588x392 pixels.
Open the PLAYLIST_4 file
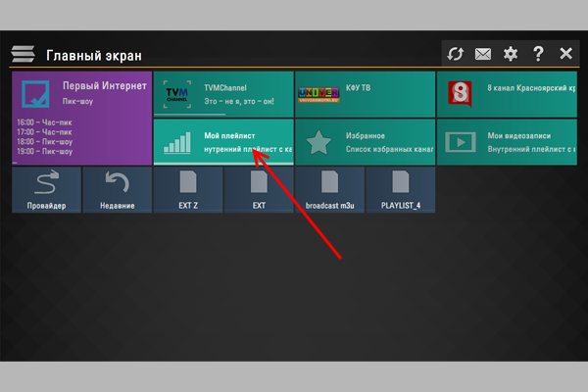400,189
